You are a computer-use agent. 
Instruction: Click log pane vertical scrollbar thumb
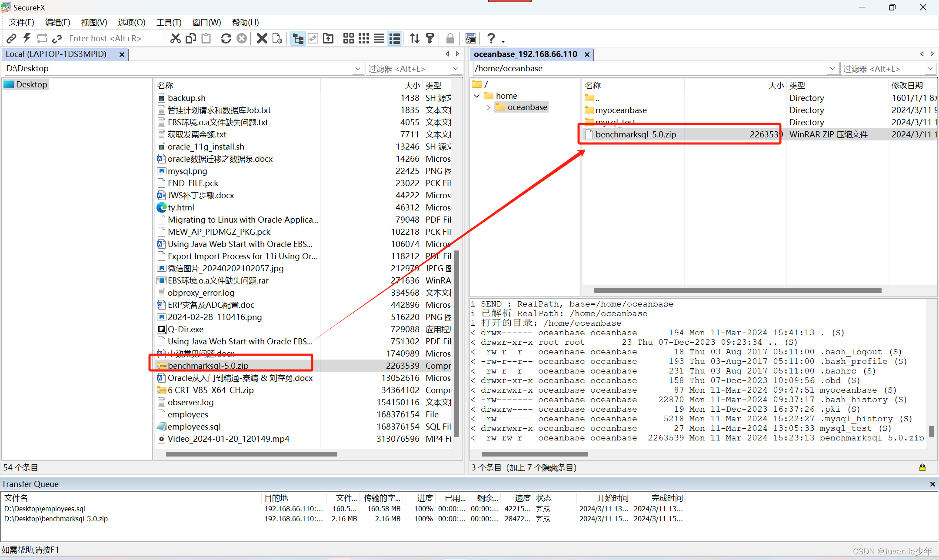point(932,431)
